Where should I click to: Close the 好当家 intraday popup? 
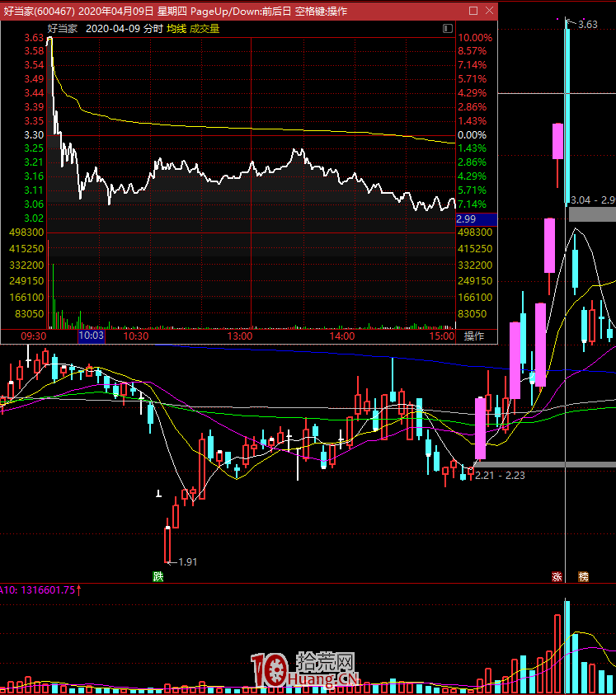pyautogui.click(x=489, y=11)
